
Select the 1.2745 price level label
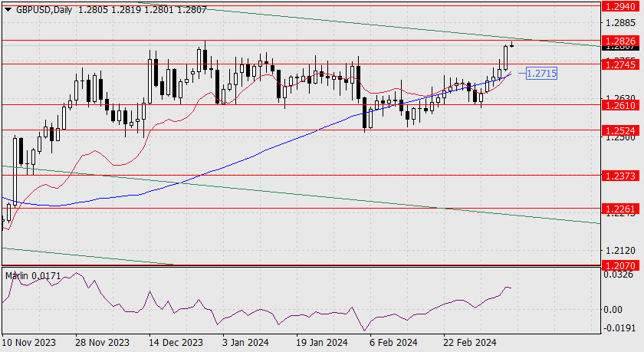[x=620, y=64]
